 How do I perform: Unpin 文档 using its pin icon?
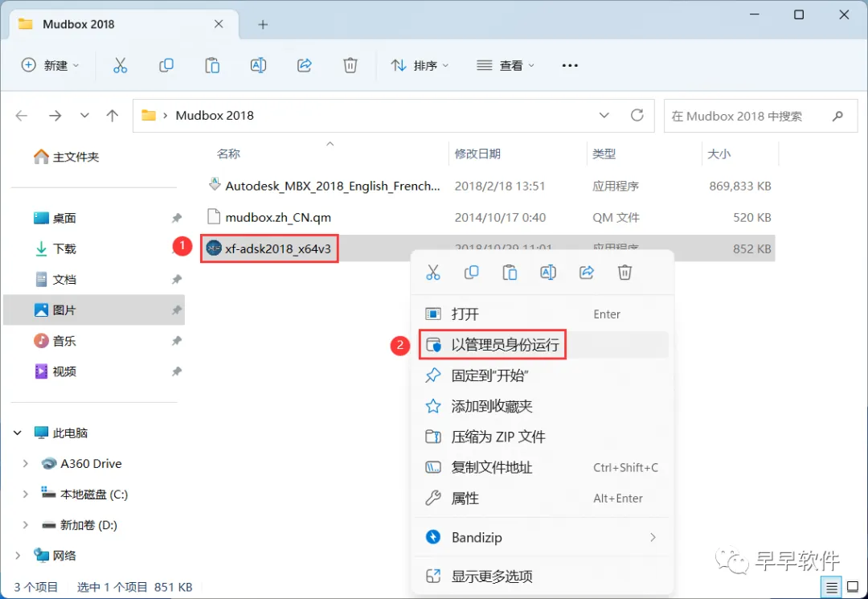[177, 280]
